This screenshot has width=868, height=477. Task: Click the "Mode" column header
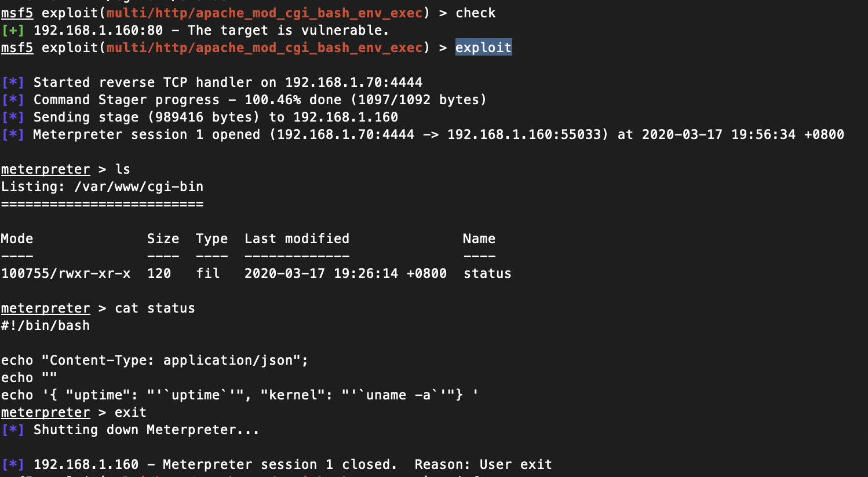[x=17, y=238]
